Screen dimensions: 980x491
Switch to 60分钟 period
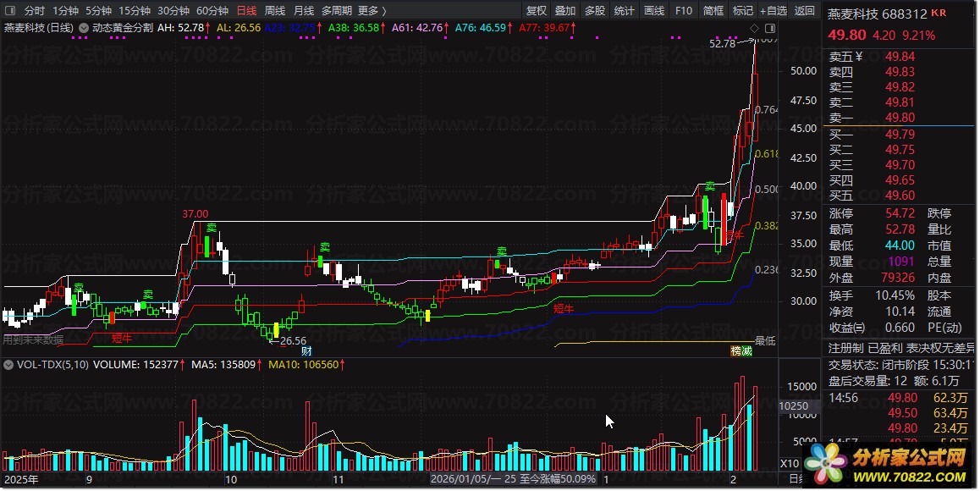[212, 11]
